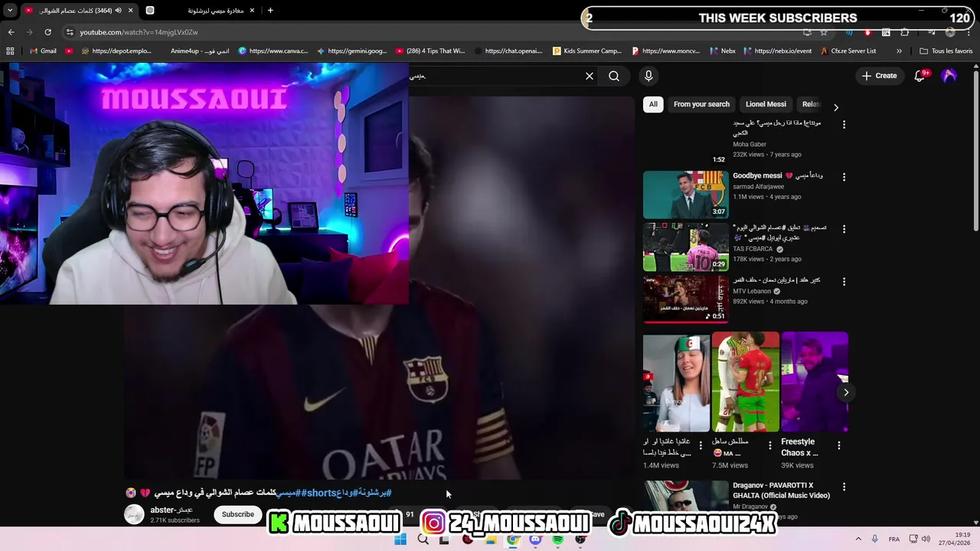Click the #shorts hashtag in the title
980x551 pixels.
[318, 493]
